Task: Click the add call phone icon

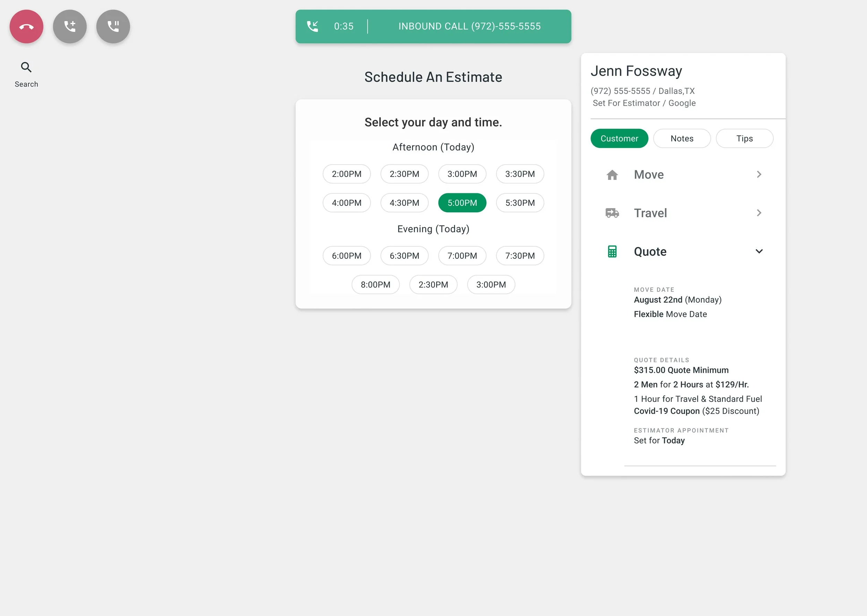Action: click(x=70, y=27)
